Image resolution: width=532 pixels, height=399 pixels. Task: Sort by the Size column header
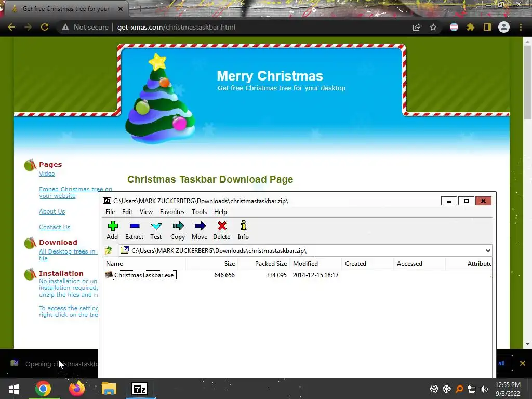click(x=211, y=263)
